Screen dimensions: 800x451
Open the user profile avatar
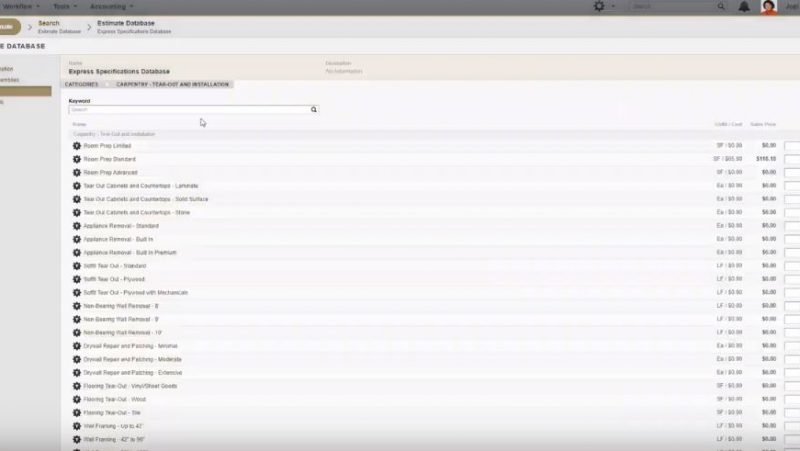pos(769,6)
